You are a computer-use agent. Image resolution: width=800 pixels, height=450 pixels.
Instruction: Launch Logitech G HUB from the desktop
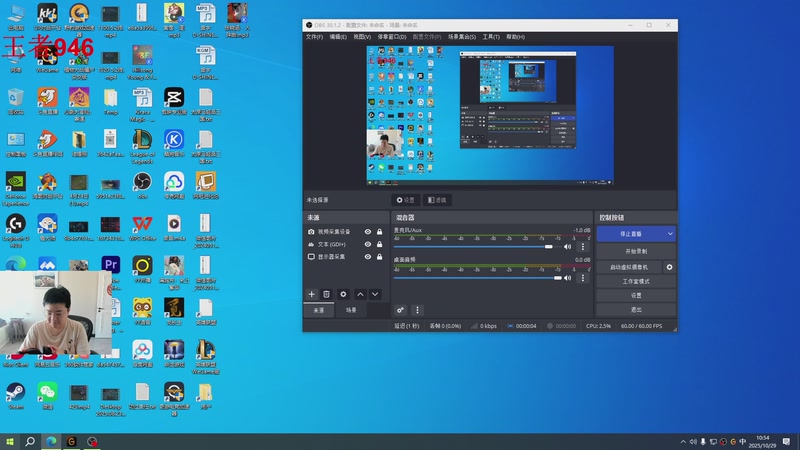(x=16, y=231)
